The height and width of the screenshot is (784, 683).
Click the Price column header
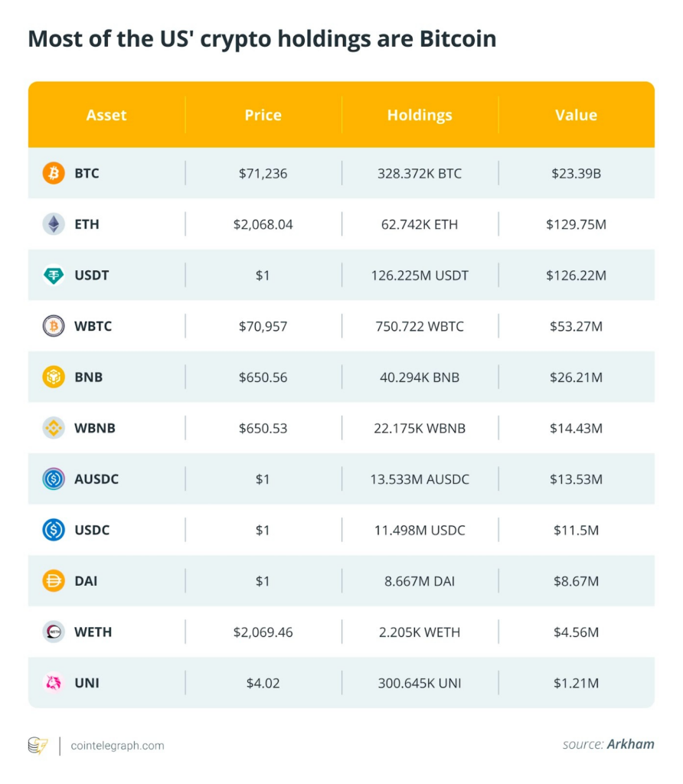263,116
